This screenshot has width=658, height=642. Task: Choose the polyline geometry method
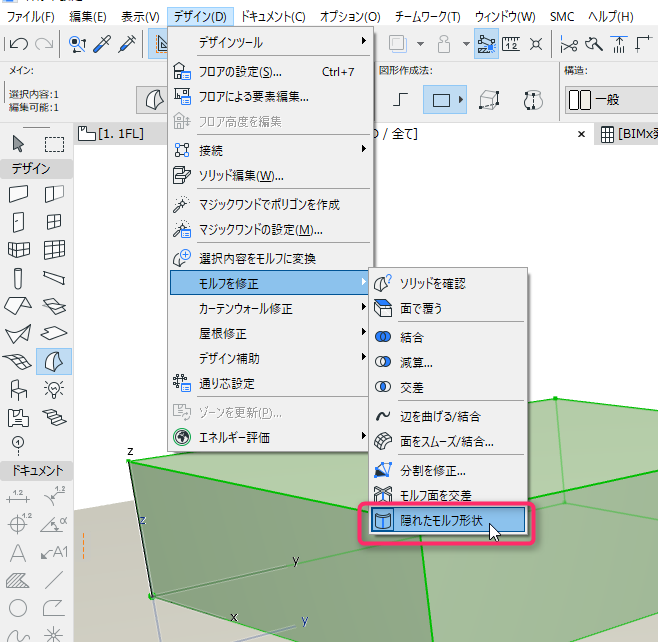coord(400,100)
